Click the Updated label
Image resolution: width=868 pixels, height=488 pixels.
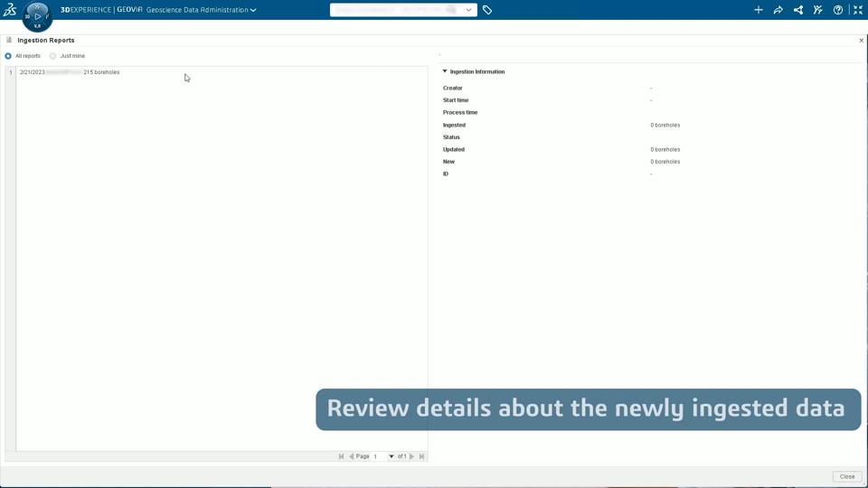click(x=453, y=149)
